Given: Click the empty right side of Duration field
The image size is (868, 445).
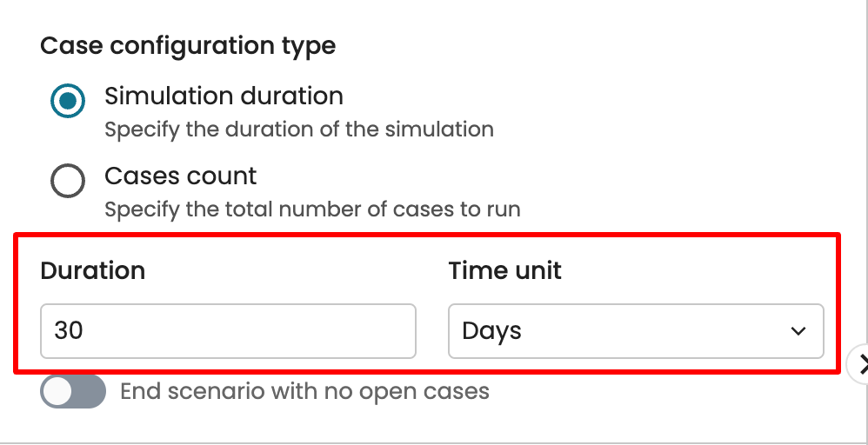Looking at the screenshot, I should pos(348,331).
